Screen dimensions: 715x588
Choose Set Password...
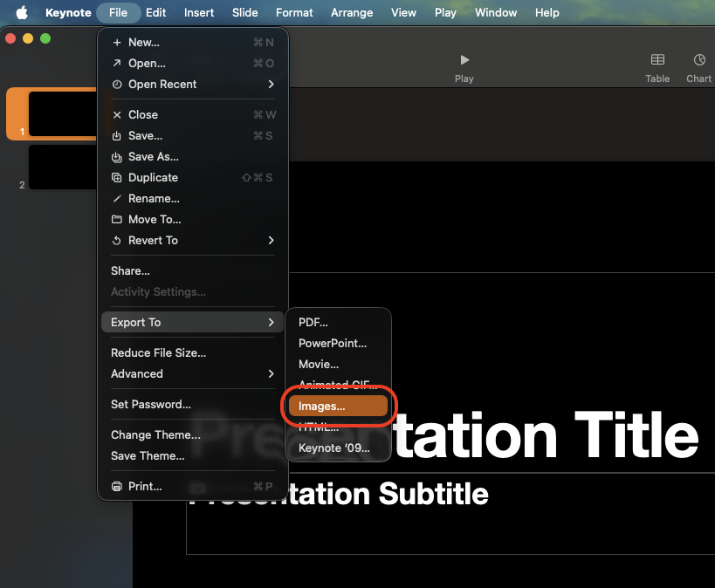pos(193,404)
